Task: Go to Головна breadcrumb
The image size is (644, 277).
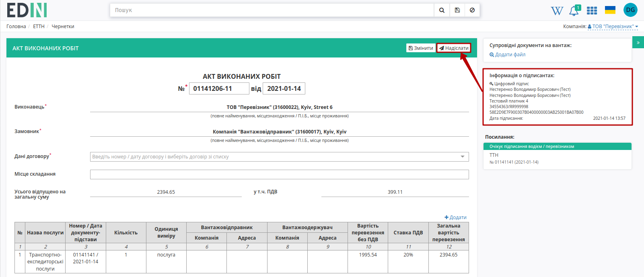Action: [x=16, y=27]
